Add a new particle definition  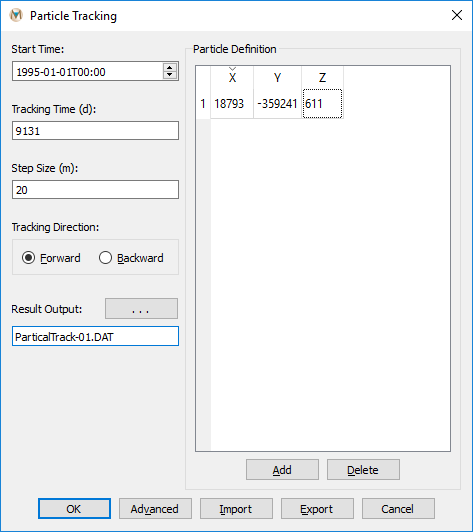click(x=282, y=470)
